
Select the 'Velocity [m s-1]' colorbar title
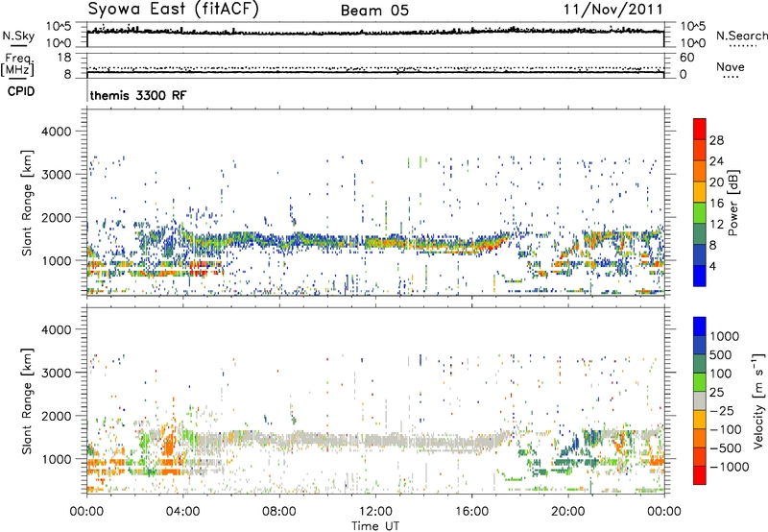point(758,400)
